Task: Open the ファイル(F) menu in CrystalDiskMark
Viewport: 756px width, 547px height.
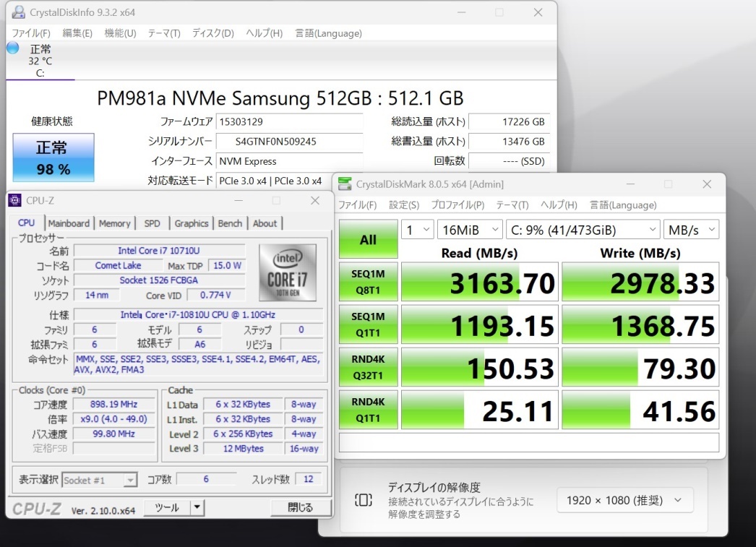Action: pos(357,204)
